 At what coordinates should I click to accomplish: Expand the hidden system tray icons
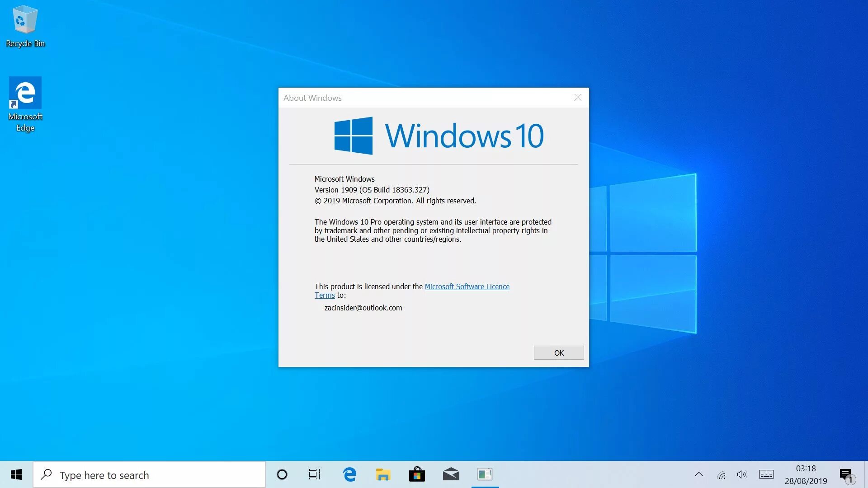point(699,474)
